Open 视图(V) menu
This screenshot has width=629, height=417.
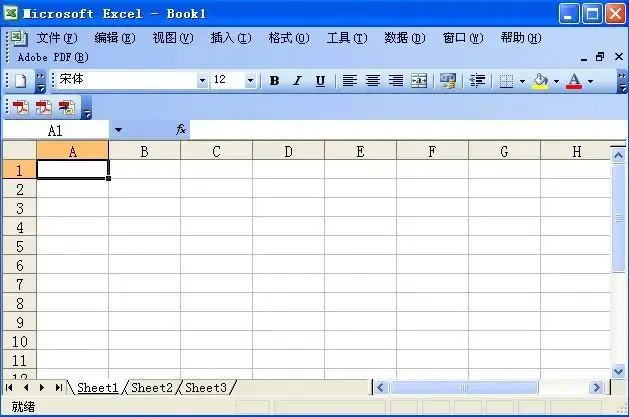pos(172,38)
